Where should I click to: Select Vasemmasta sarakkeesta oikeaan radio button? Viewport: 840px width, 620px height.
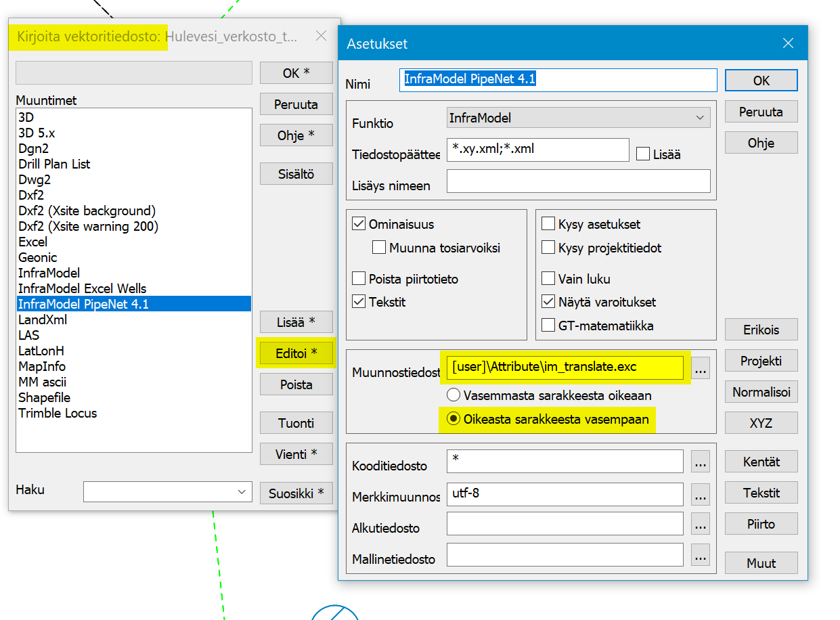coord(453,395)
